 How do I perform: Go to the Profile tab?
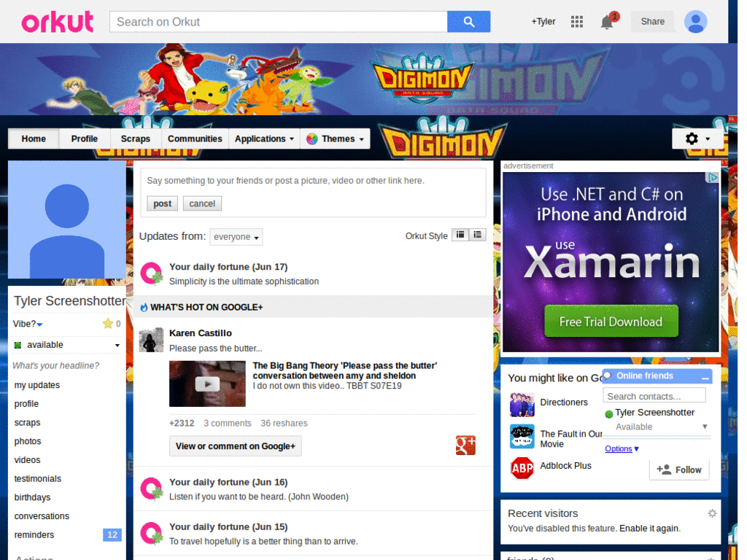(x=85, y=139)
